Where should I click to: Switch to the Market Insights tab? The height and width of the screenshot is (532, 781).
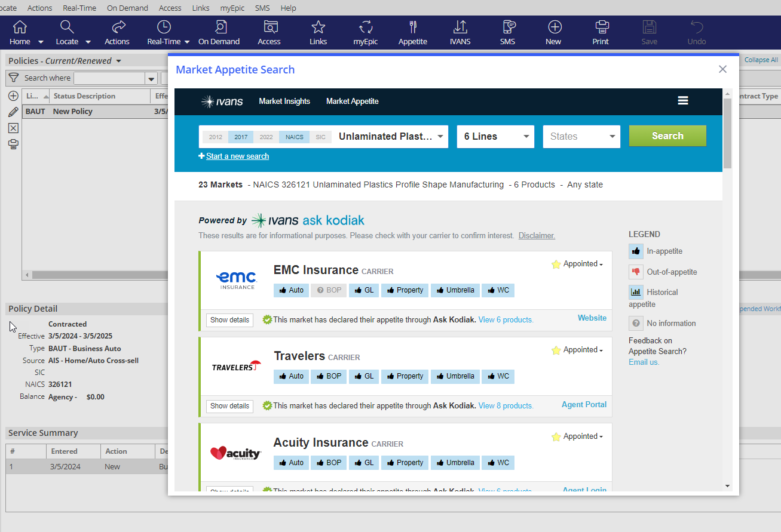[x=284, y=101]
